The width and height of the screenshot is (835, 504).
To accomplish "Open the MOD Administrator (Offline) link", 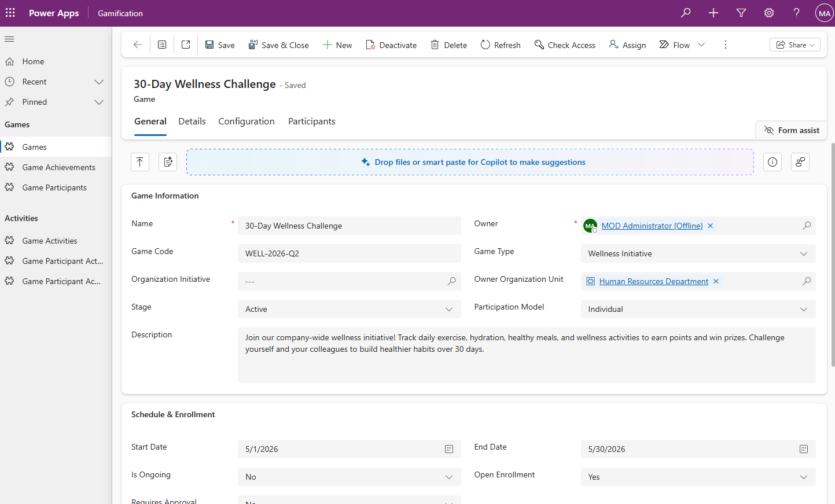I will pyautogui.click(x=652, y=226).
